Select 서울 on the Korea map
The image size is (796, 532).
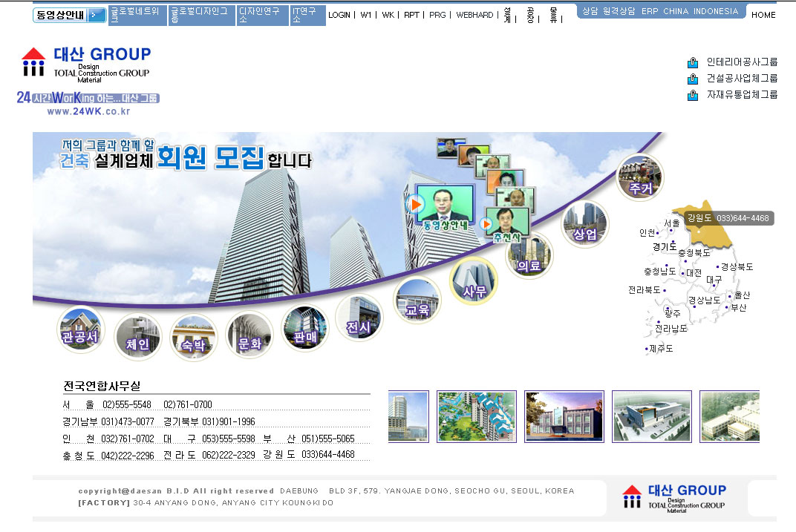[671, 223]
